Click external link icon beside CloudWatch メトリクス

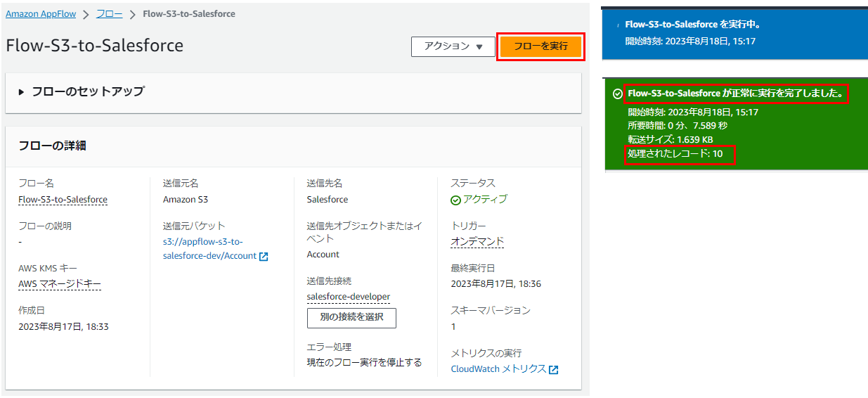[x=553, y=369]
